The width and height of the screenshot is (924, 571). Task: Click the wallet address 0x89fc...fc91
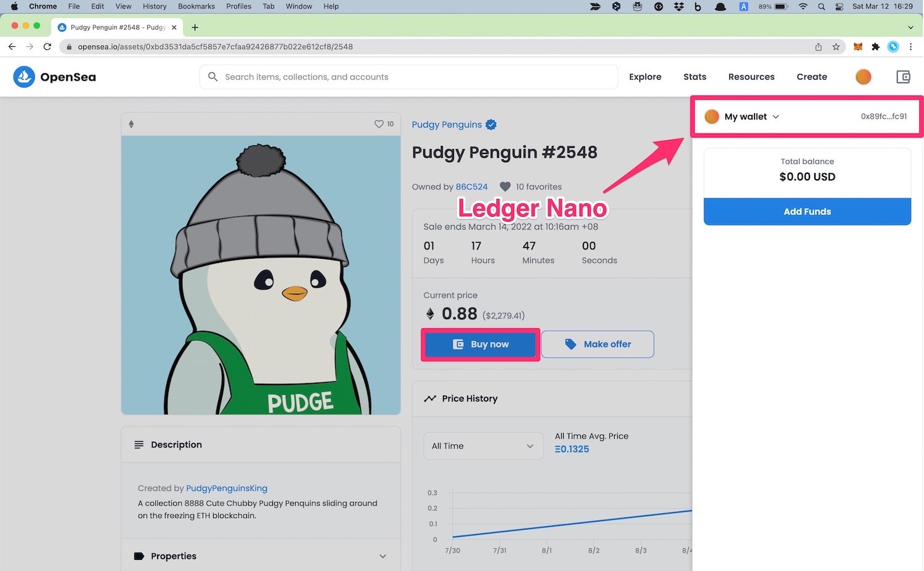(884, 116)
